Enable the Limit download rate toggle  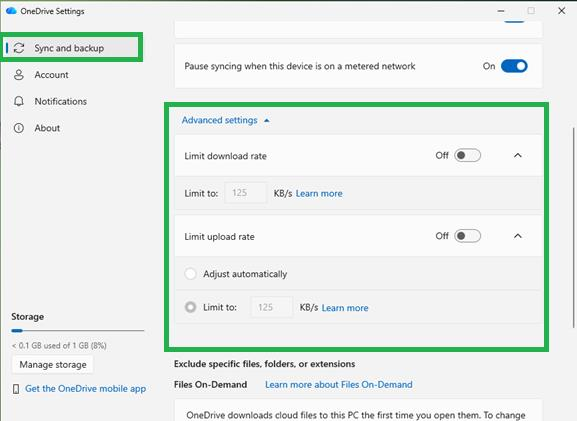[467, 155]
